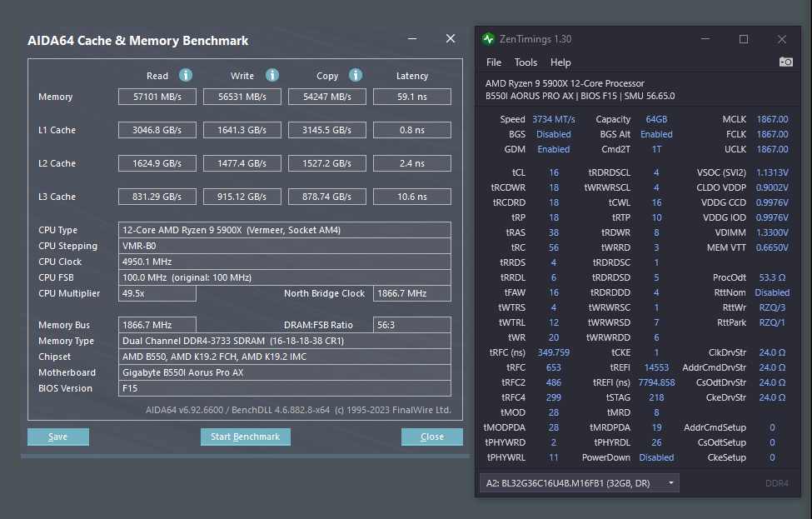Image resolution: width=812 pixels, height=519 pixels.
Task: Click the Motherboard field value
Action: 284,372
